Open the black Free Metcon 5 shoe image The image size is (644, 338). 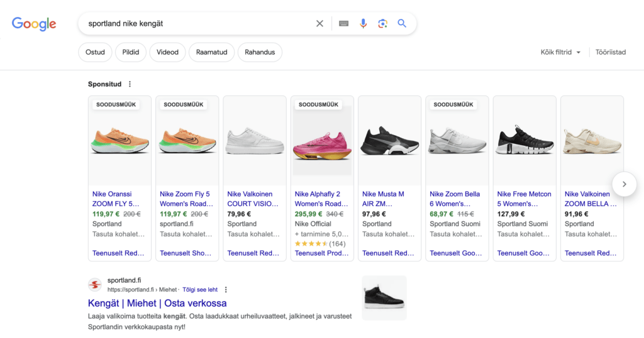click(x=525, y=141)
